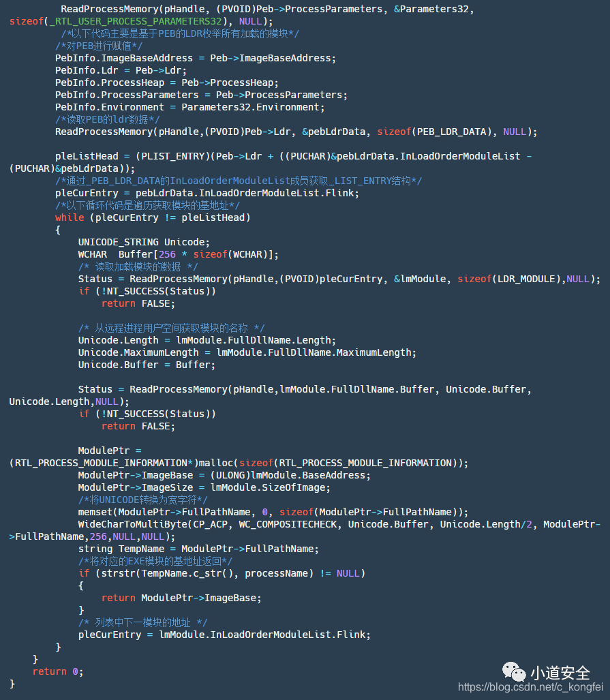The width and height of the screenshot is (610, 700).
Task: Click 'Unicode.Length = lmModule.FullDllName.Length;' line
Action: click(x=207, y=341)
